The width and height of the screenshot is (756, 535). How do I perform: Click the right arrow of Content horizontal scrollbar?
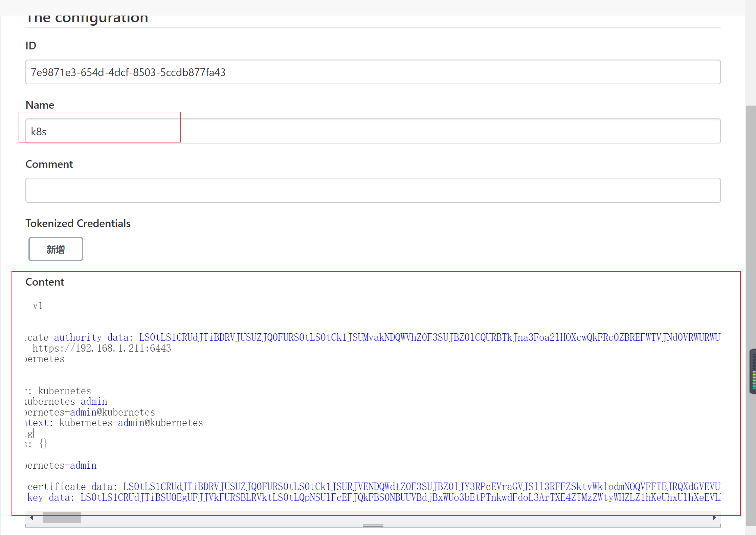(714, 517)
